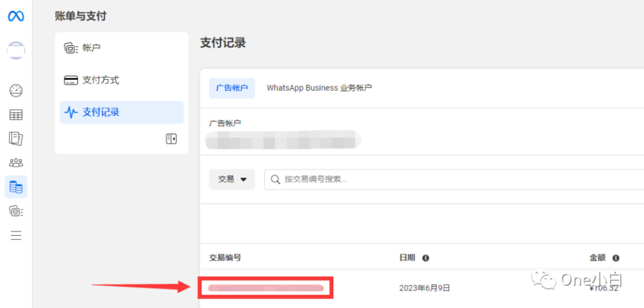The image size is (644, 308).
Task: Select the billing coins stack icon
Action: click(x=16, y=187)
